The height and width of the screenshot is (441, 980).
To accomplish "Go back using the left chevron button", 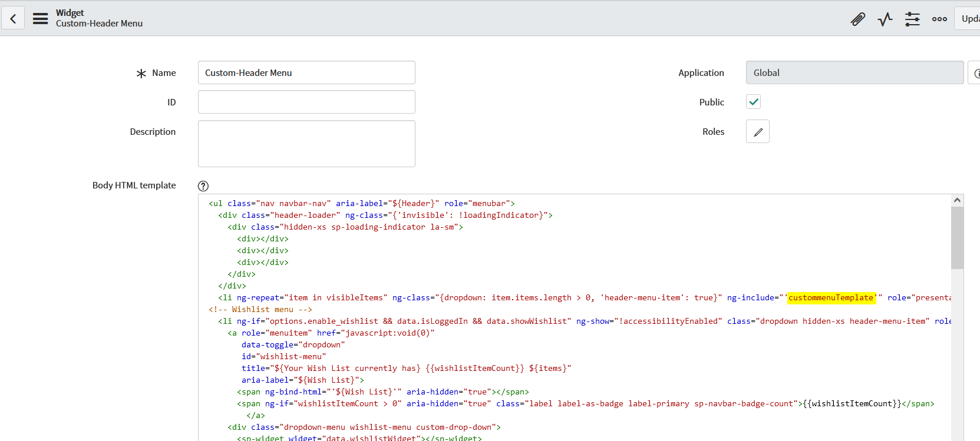I will click(x=13, y=18).
